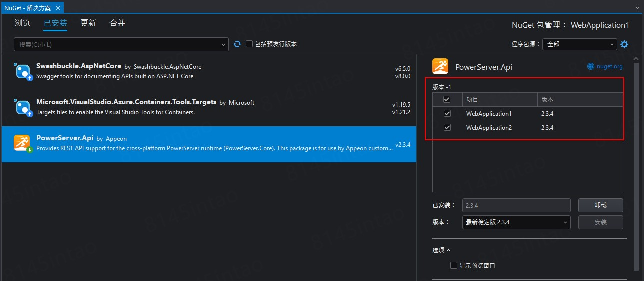Click the v8.0.0 version of Swashbuckle
644x281 pixels.
(402, 76)
